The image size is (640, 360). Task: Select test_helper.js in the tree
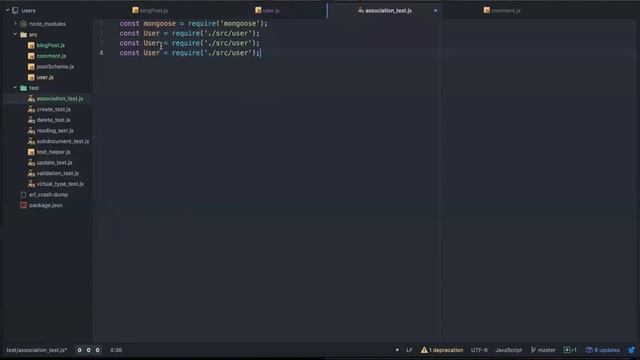[53, 152]
